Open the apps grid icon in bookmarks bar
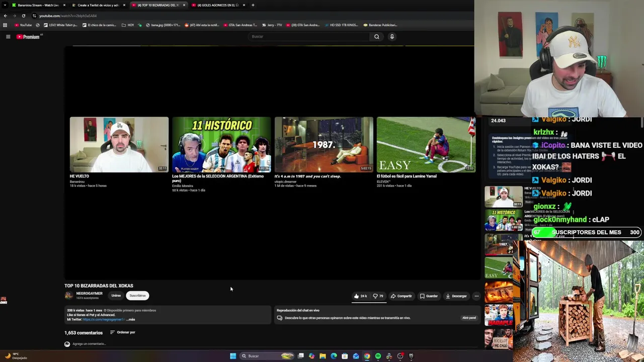Screen dimensions: 644x362 (5, 25)
